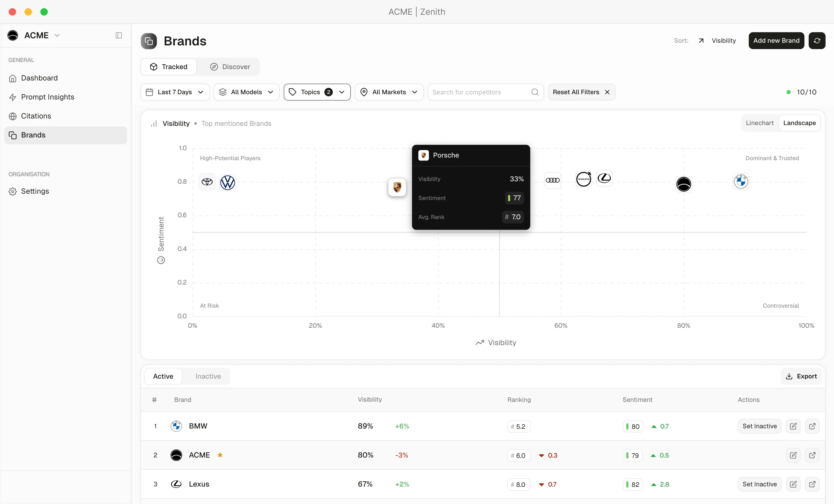The width and height of the screenshot is (834, 504).
Task: Click the Volvo logo on the chart
Action: (x=584, y=179)
